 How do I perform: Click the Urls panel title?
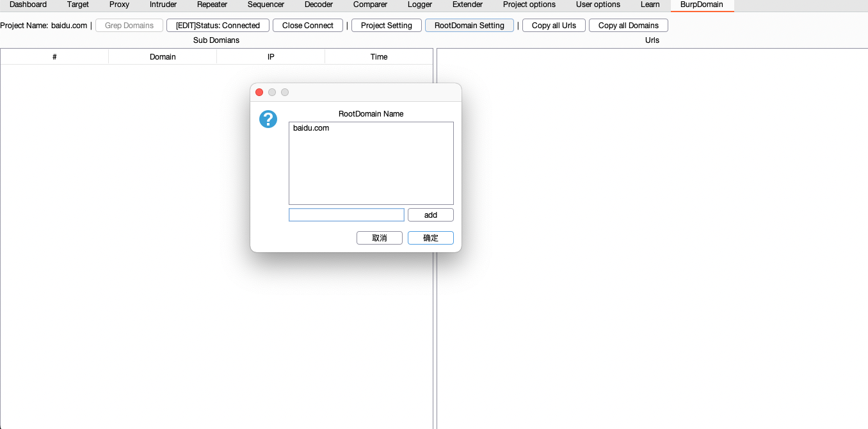[652, 40]
